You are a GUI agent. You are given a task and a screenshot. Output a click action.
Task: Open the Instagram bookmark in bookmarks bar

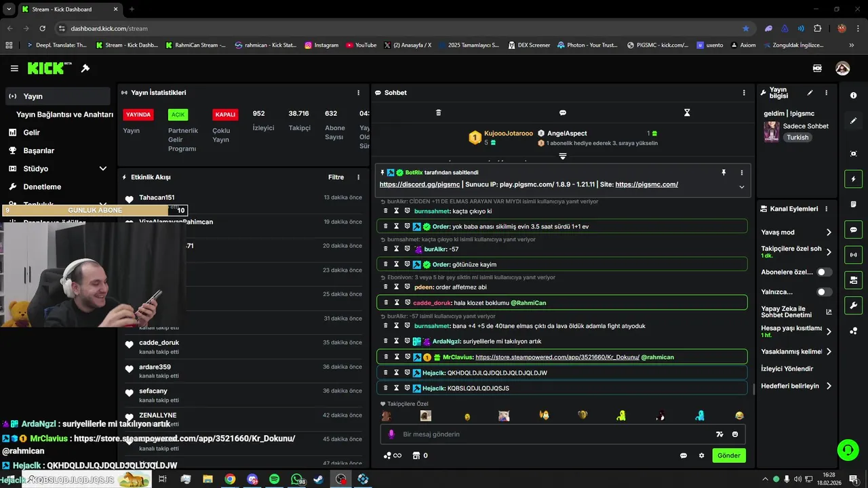tap(321, 45)
